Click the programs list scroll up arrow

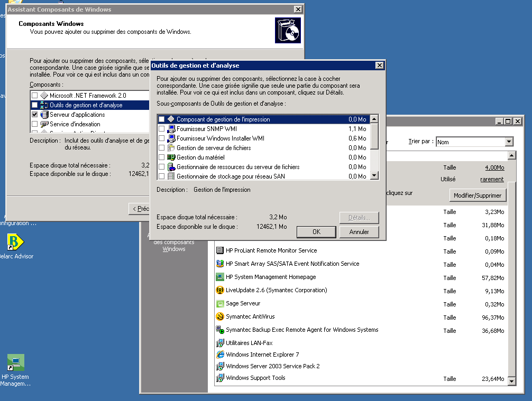coord(512,155)
